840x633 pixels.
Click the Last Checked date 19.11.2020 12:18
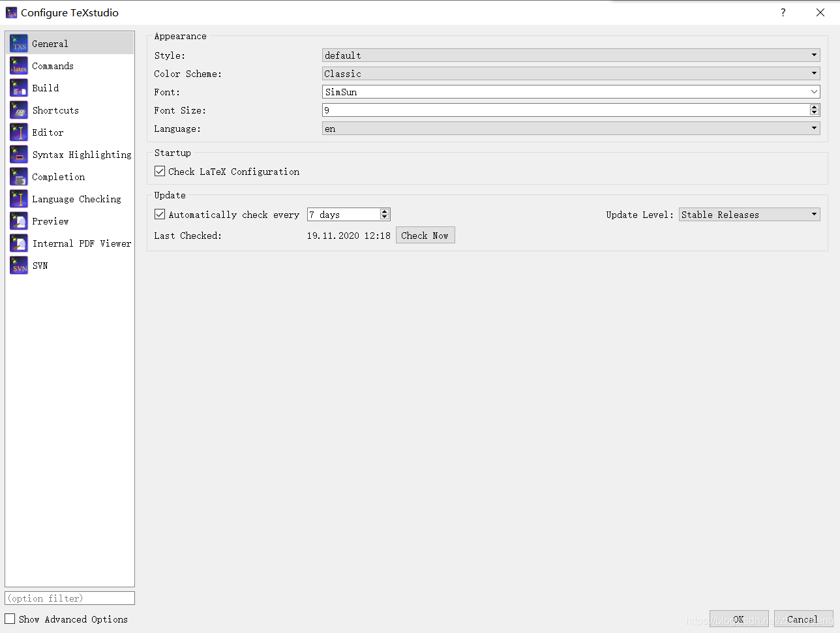349,236
